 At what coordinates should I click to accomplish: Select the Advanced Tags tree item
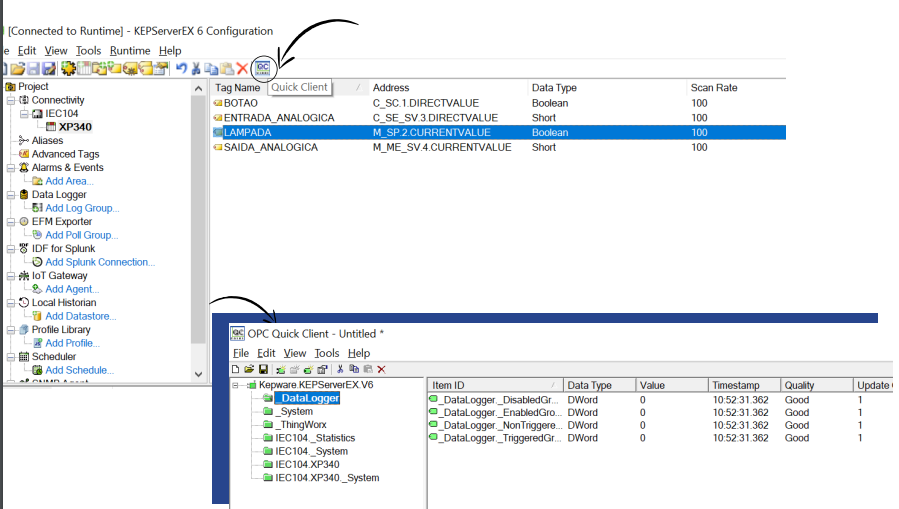[x=65, y=154]
